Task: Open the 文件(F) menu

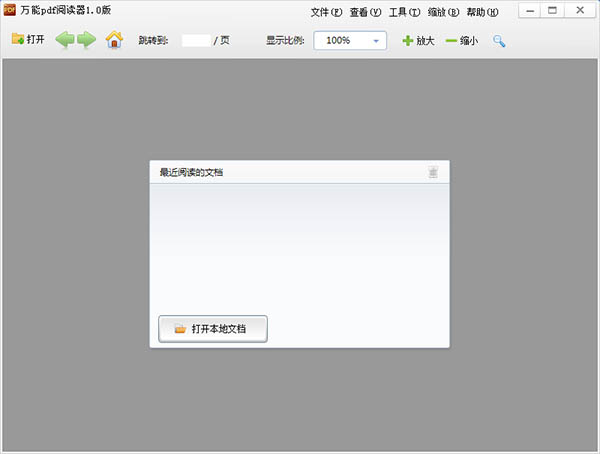Action: coord(326,13)
